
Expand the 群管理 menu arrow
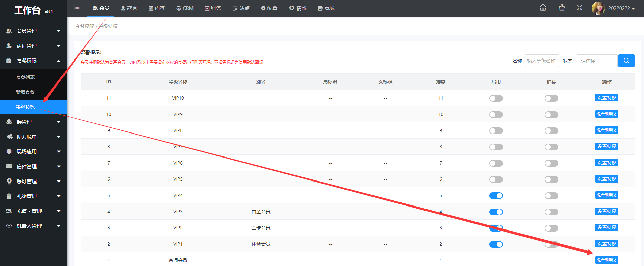59,122
